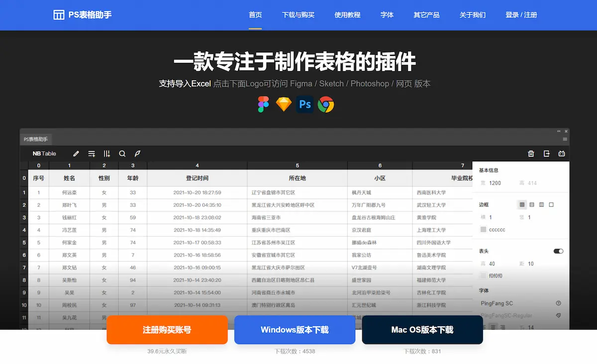Click the Mac OS版本下载 button
Viewport: 597px width, 364px height.
422,330
